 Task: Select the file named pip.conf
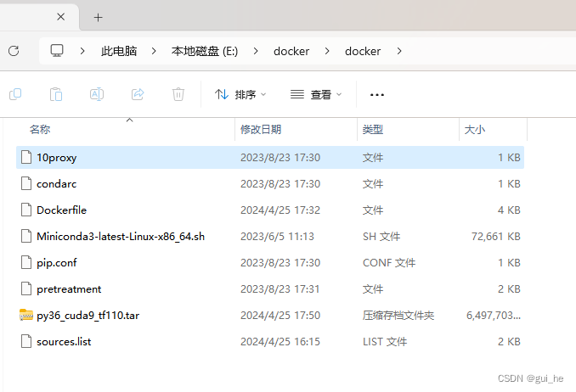(57, 263)
